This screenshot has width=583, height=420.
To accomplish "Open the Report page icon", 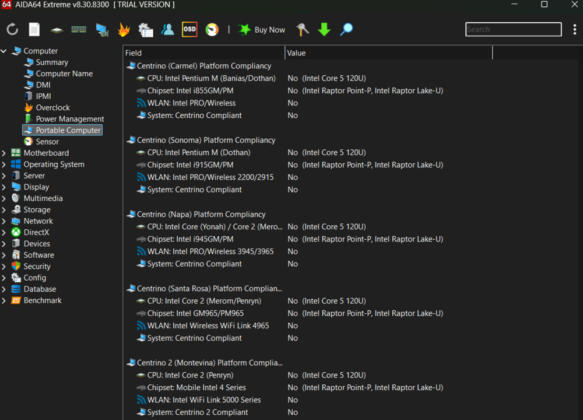I will 34,29.
